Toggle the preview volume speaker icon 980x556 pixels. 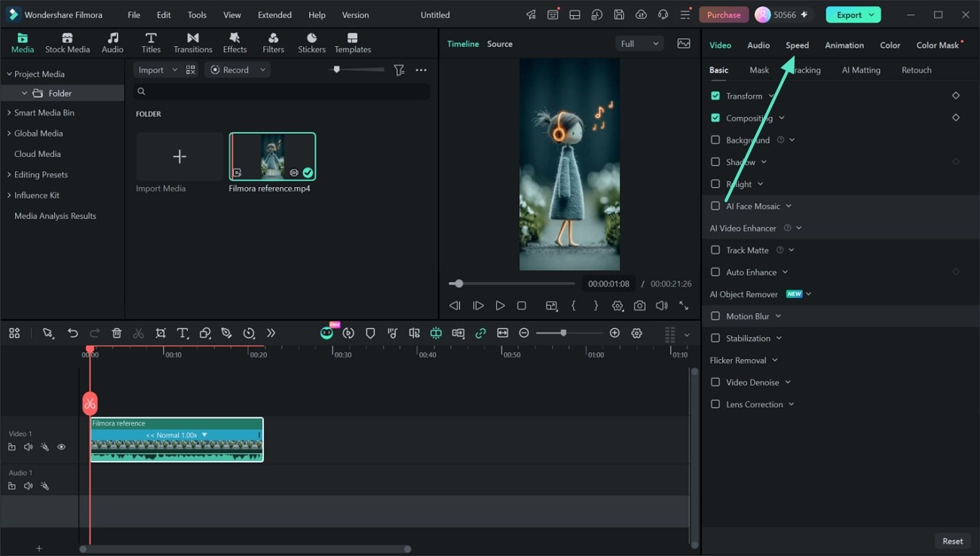click(x=661, y=306)
